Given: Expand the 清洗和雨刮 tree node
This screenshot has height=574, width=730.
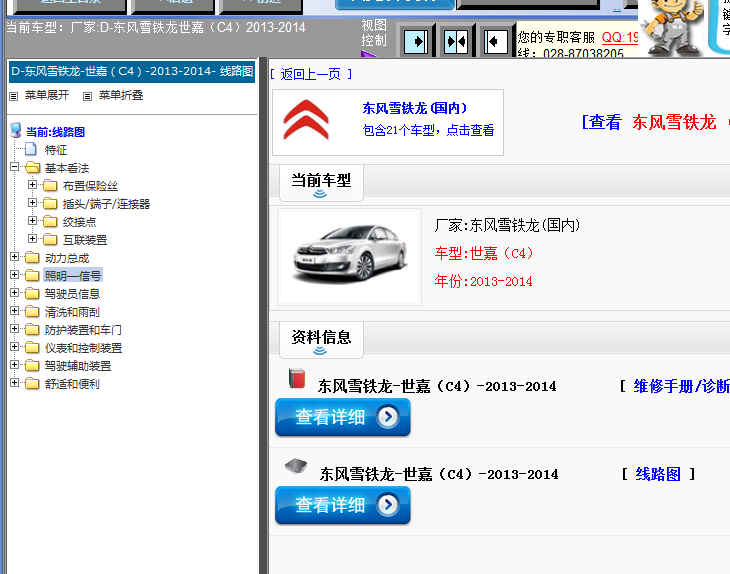Looking at the screenshot, I should (14, 311).
